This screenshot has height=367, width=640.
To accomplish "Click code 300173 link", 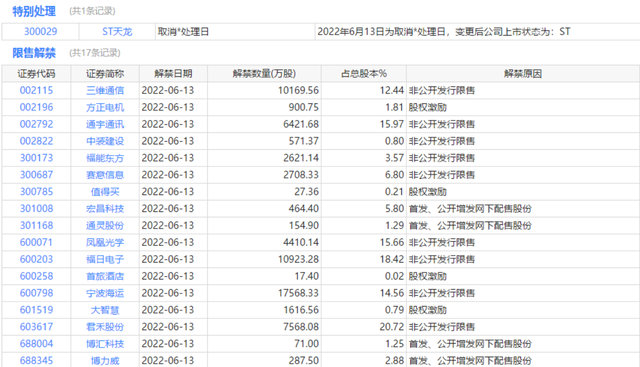I will [x=36, y=158].
